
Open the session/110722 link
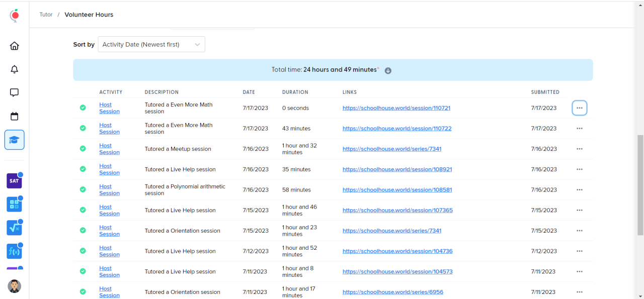(397, 129)
